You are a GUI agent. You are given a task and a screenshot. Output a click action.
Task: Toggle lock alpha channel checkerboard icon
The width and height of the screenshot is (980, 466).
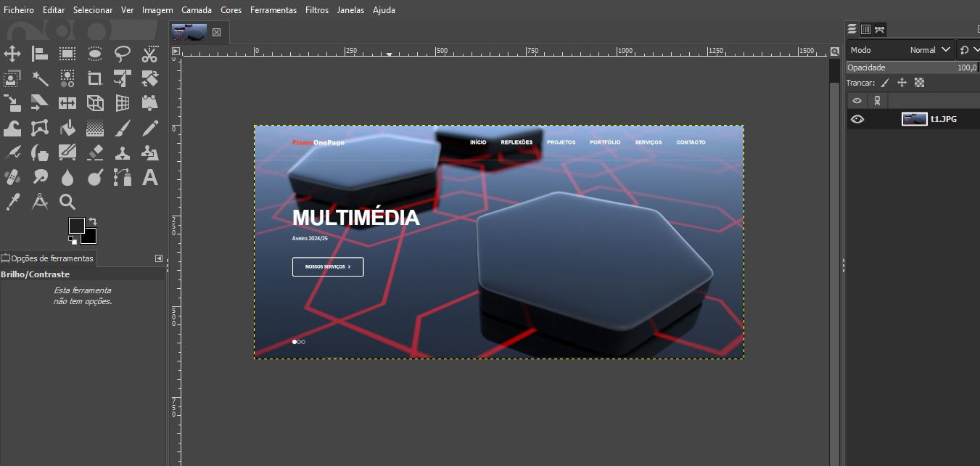[x=920, y=83]
